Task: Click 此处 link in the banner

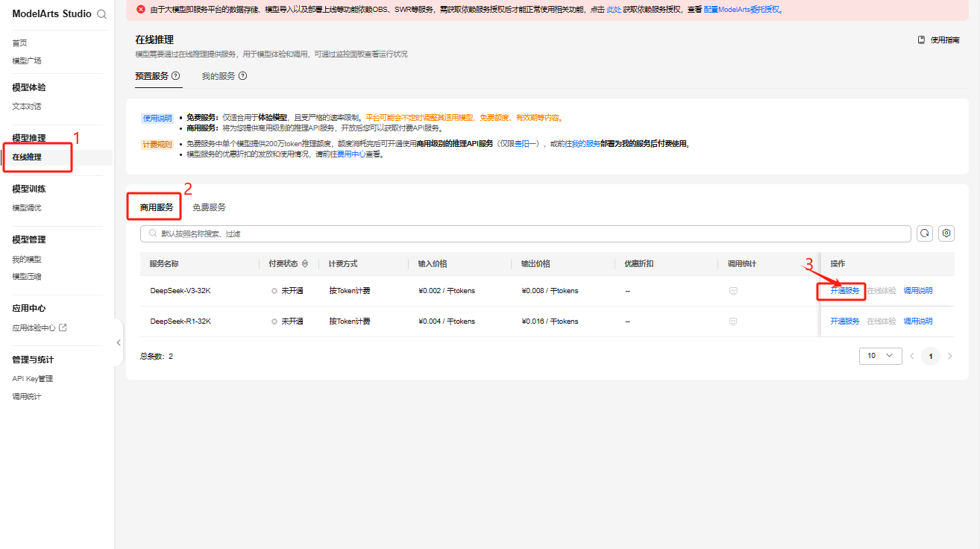Action: (x=613, y=10)
